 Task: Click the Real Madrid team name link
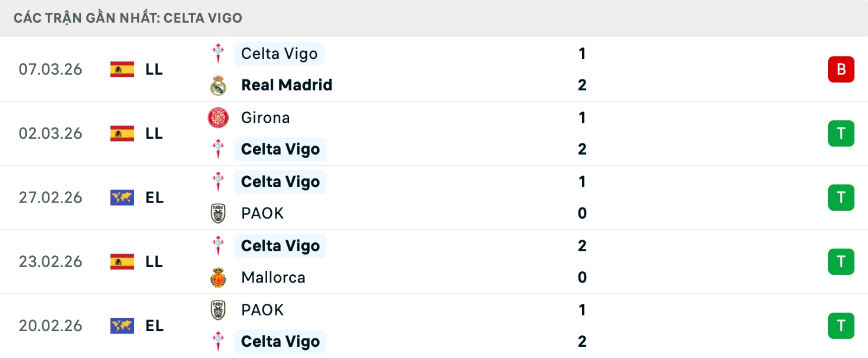pyautogui.click(x=287, y=85)
